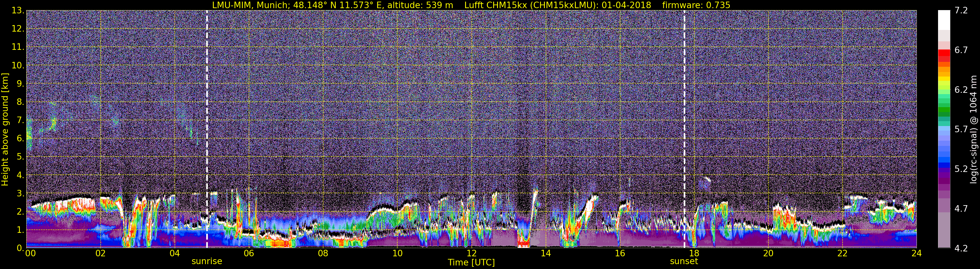The height and width of the screenshot is (269, 980).
Task: Click the '7.2' colorbar value label
Action: [961, 10]
